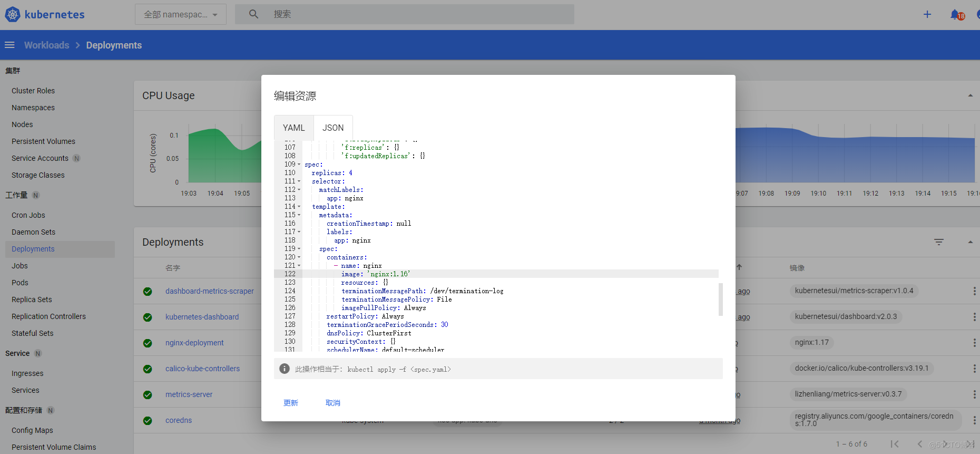The width and height of the screenshot is (980, 454).
Task: Click green status icon for kubernetes-dashboard
Action: 148,317
